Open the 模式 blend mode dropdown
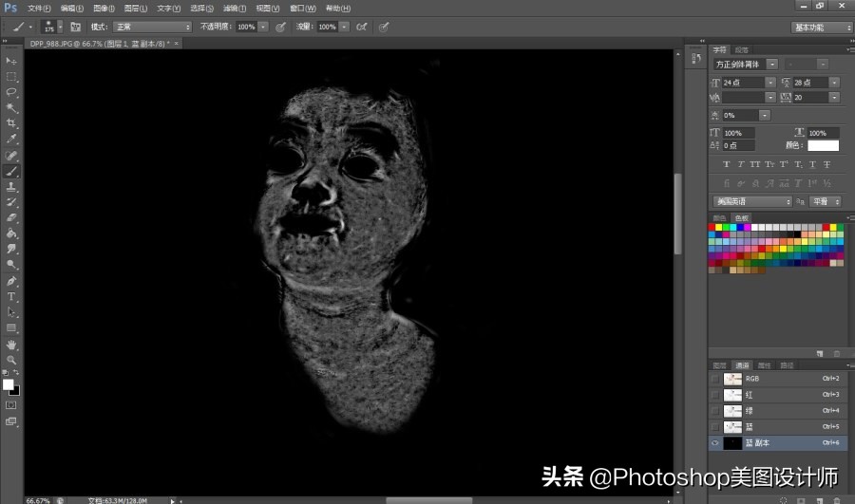 [x=152, y=28]
